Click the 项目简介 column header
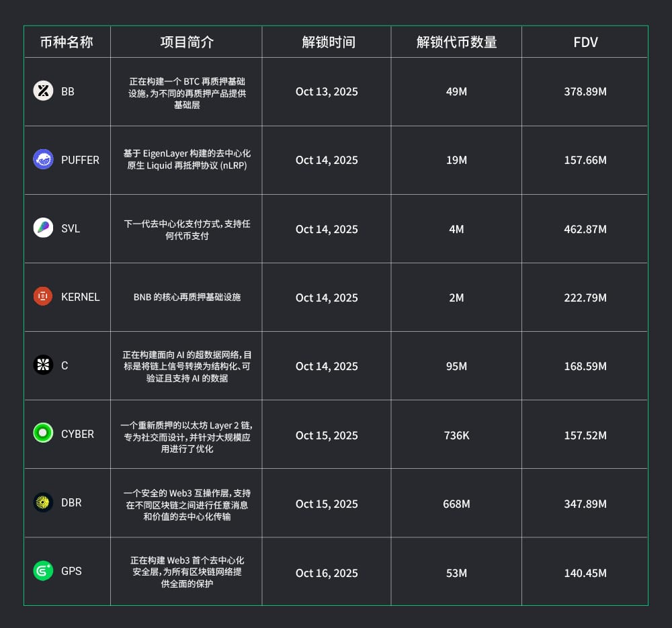This screenshot has width=672, height=628. (x=187, y=42)
